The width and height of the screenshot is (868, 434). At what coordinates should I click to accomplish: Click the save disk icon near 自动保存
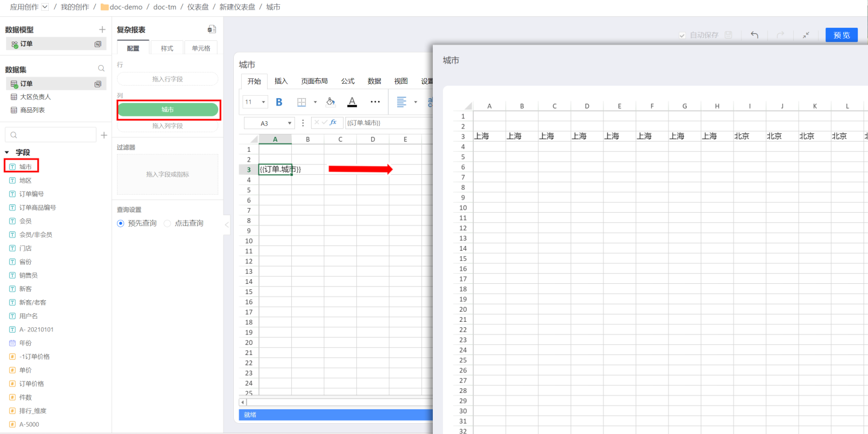click(x=728, y=35)
